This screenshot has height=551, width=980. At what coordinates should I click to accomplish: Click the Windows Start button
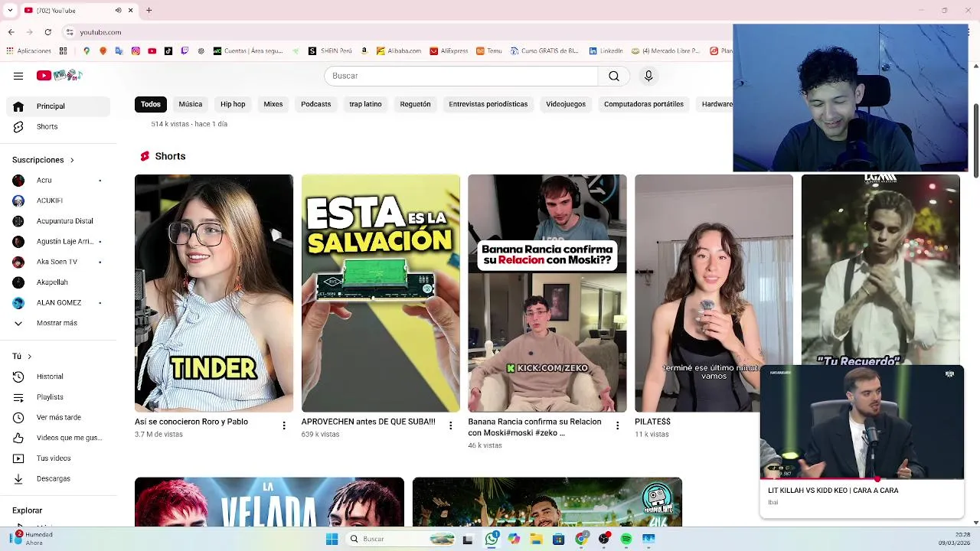click(x=332, y=539)
